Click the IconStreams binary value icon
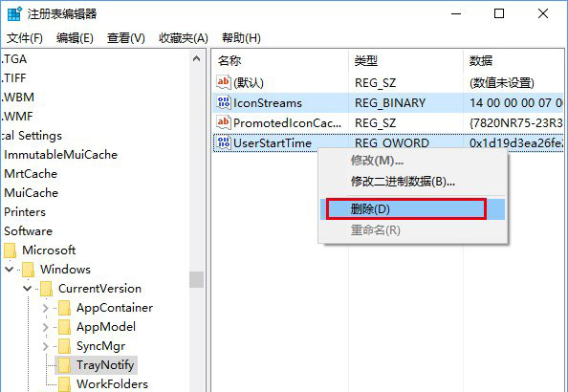The image size is (568, 392). point(224,102)
